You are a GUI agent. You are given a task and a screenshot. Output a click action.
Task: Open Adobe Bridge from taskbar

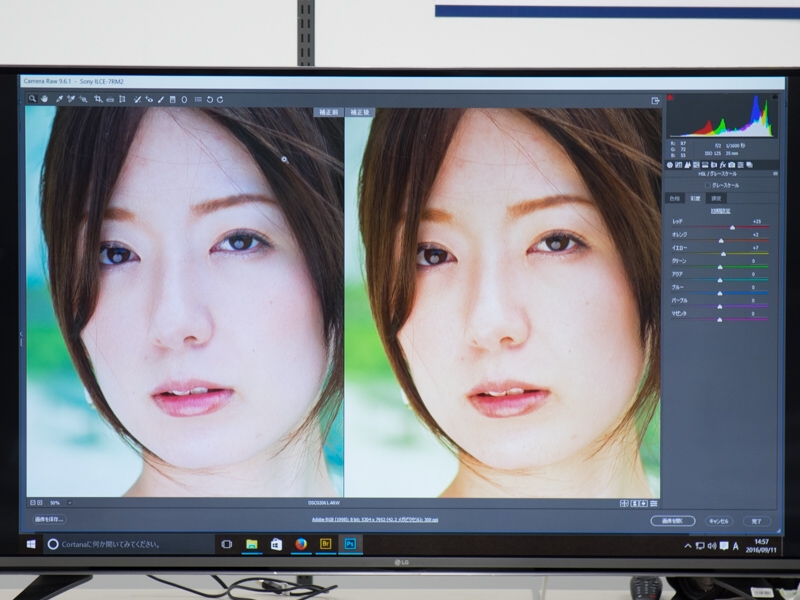tap(326, 544)
